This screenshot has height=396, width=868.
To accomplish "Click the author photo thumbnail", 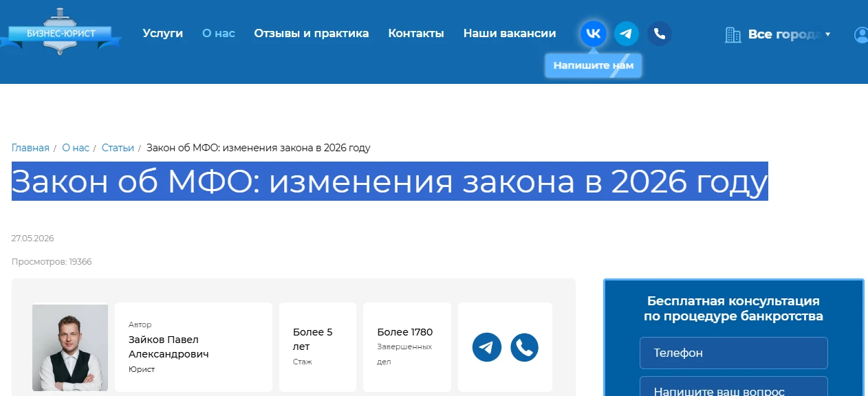I will (70, 347).
